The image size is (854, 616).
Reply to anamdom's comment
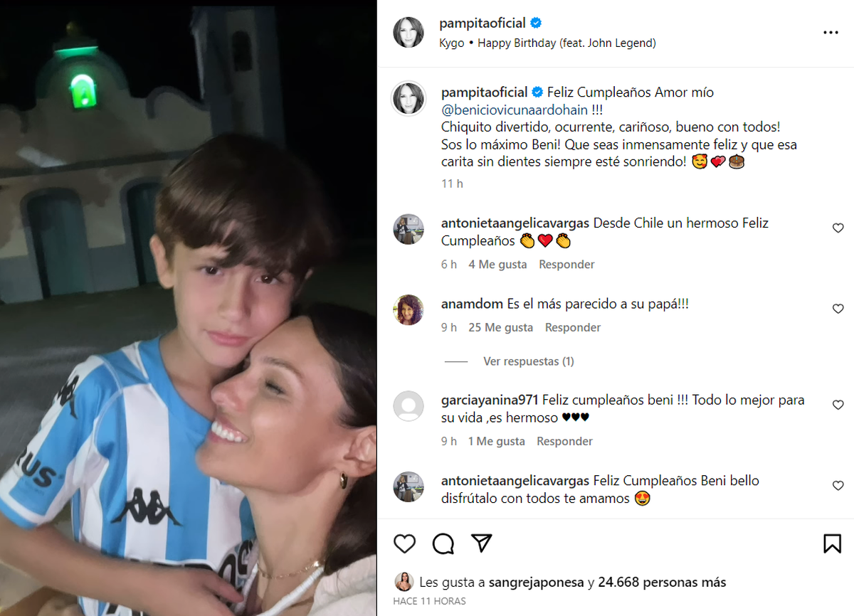click(x=572, y=327)
